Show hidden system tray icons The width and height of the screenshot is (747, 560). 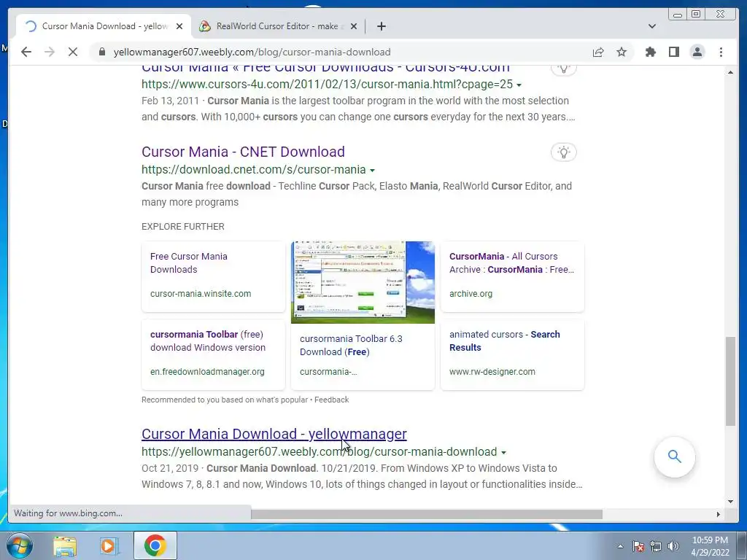[x=620, y=546]
